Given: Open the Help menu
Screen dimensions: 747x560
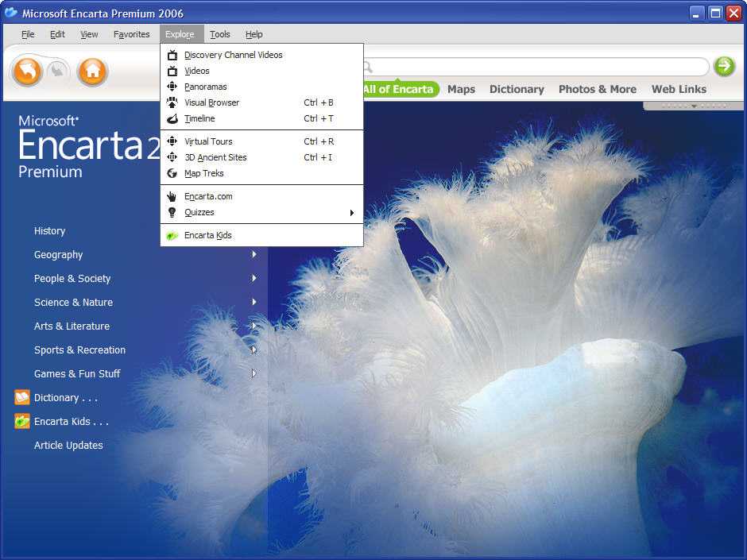Looking at the screenshot, I should point(254,34).
